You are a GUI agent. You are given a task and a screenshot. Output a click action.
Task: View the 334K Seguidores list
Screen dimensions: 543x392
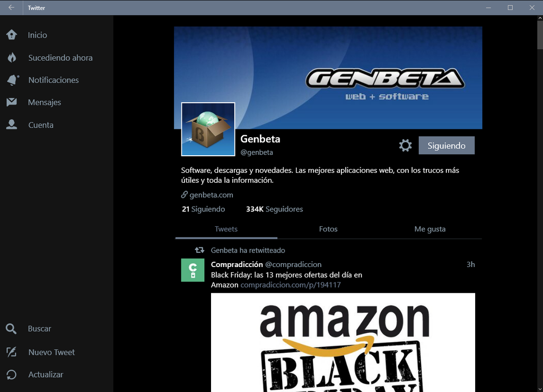[x=274, y=209]
